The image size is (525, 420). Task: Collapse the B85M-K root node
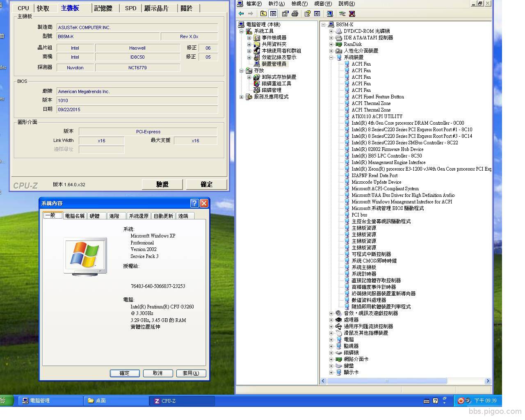tap(324, 25)
